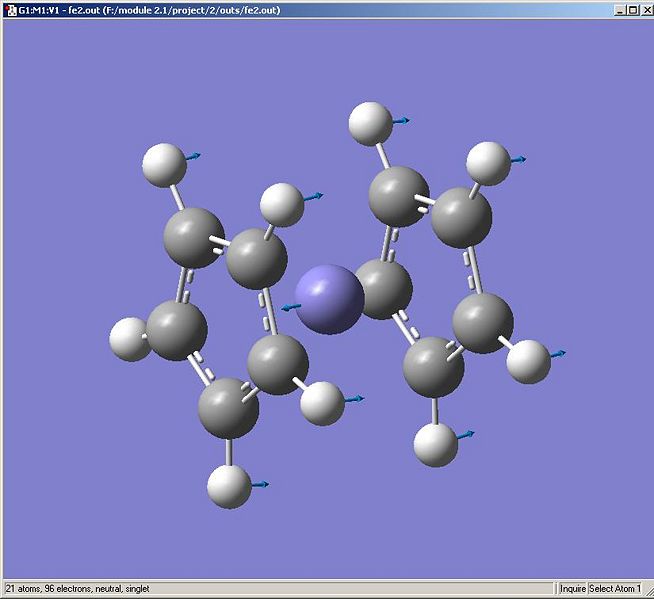The height and width of the screenshot is (599, 654).
Task: Click the blue displacement arrow on the iron atom
Action: (291, 308)
